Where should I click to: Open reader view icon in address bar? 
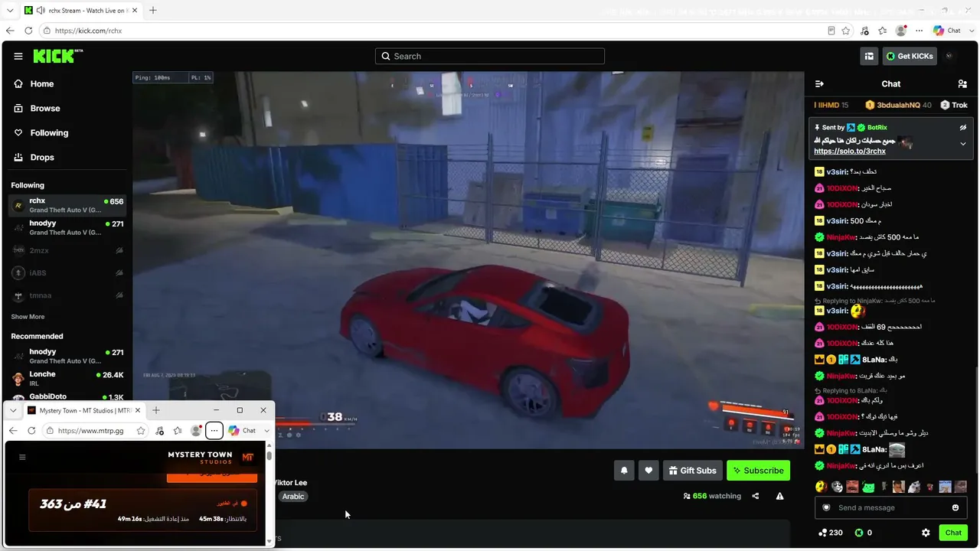coord(831,31)
